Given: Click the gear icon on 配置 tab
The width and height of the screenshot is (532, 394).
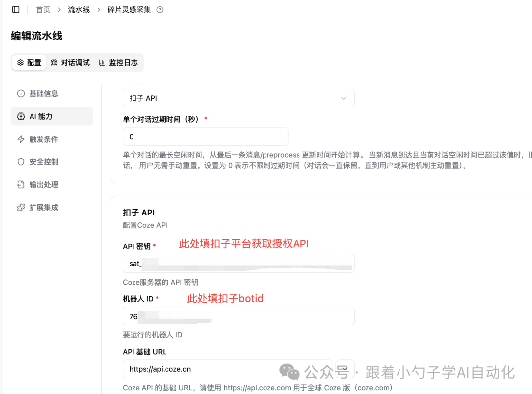Looking at the screenshot, I should (x=20, y=63).
